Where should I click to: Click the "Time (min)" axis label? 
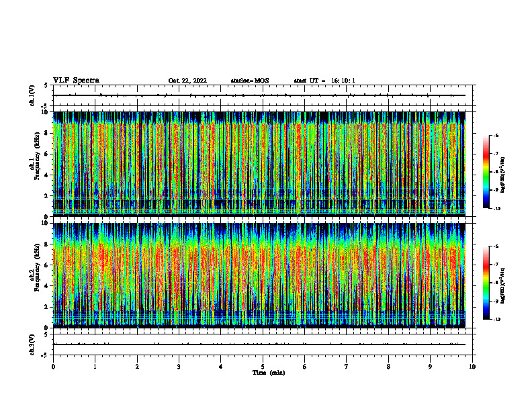point(269,373)
